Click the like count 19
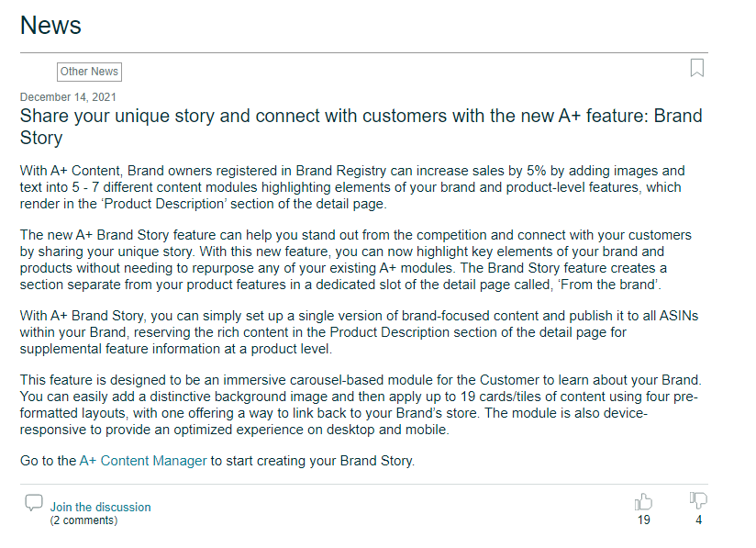 (x=644, y=520)
